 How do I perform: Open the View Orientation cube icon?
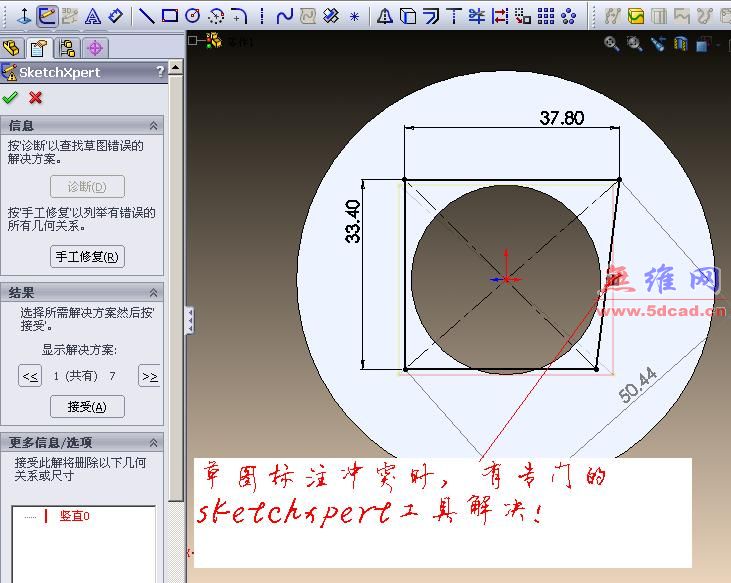point(703,45)
